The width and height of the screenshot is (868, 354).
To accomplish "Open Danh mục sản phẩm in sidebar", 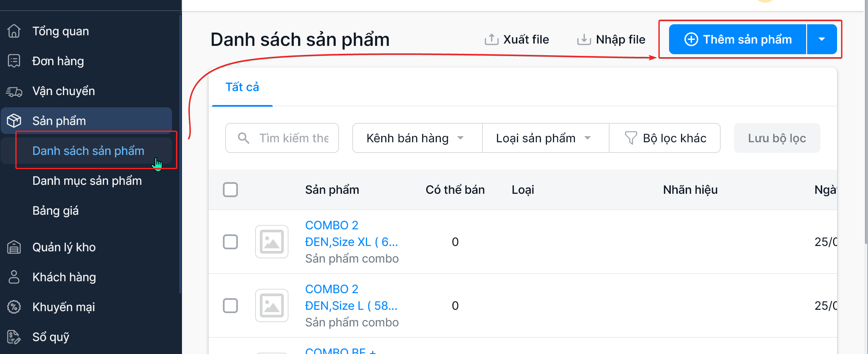I will [87, 181].
